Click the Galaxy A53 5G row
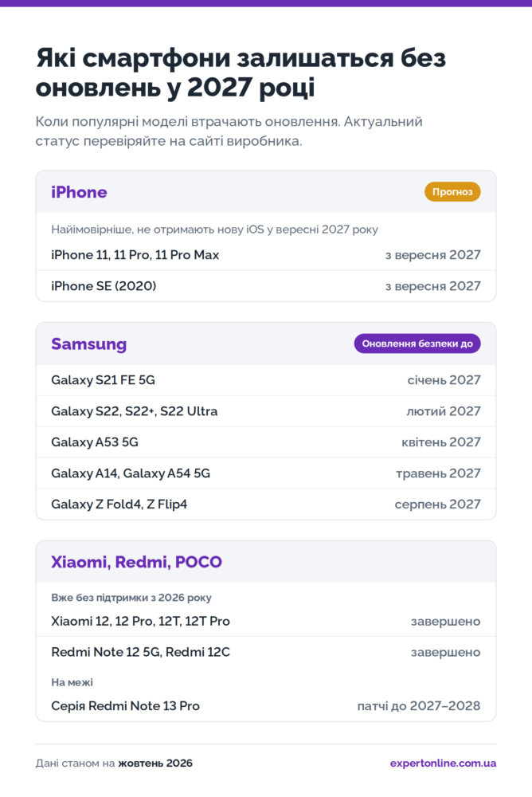 pos(266,442)
